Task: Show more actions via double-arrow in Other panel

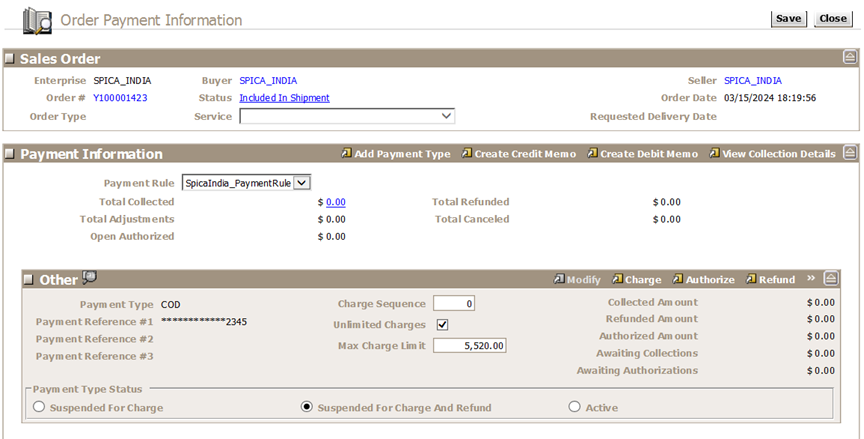Action: [x=812, y=279]
